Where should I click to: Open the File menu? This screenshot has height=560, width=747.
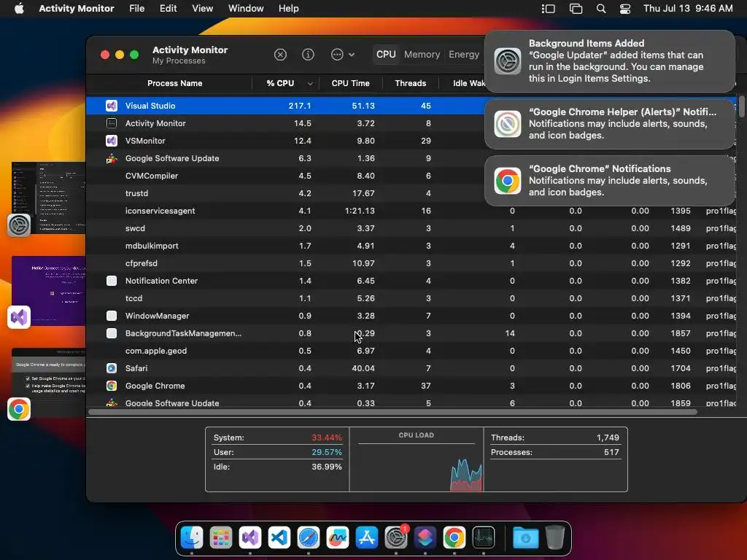pos(136,9)
